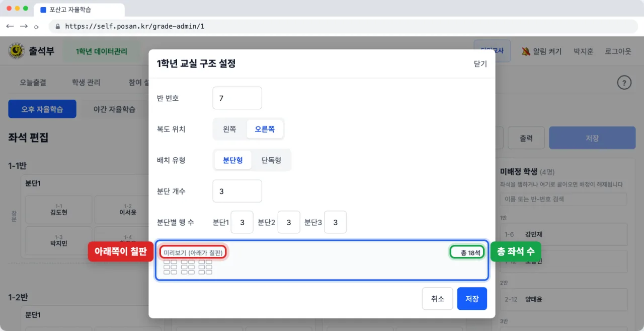644x331 pixels.
Task: Click the lock icon in the address bar
Action: pos(57,26)
